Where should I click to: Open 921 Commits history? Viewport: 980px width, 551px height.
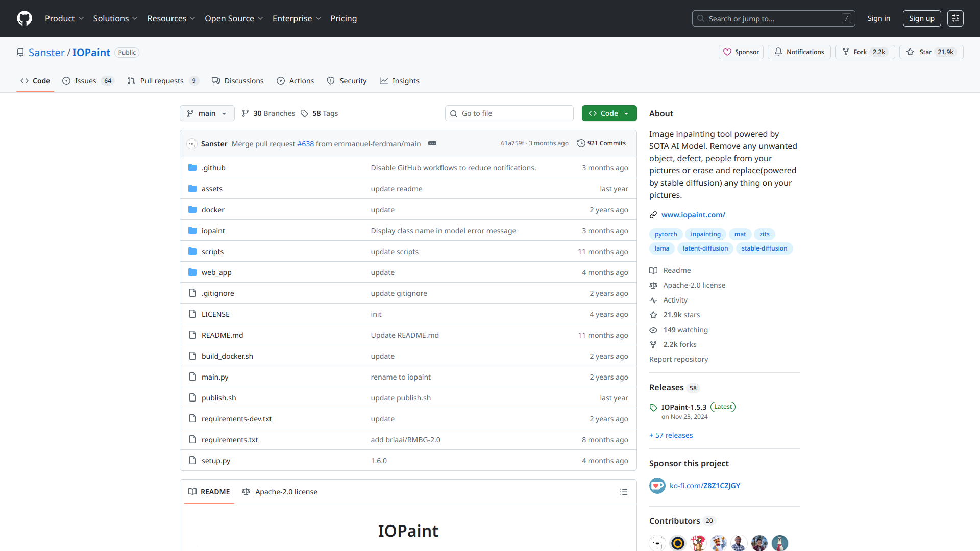point(601,144)
